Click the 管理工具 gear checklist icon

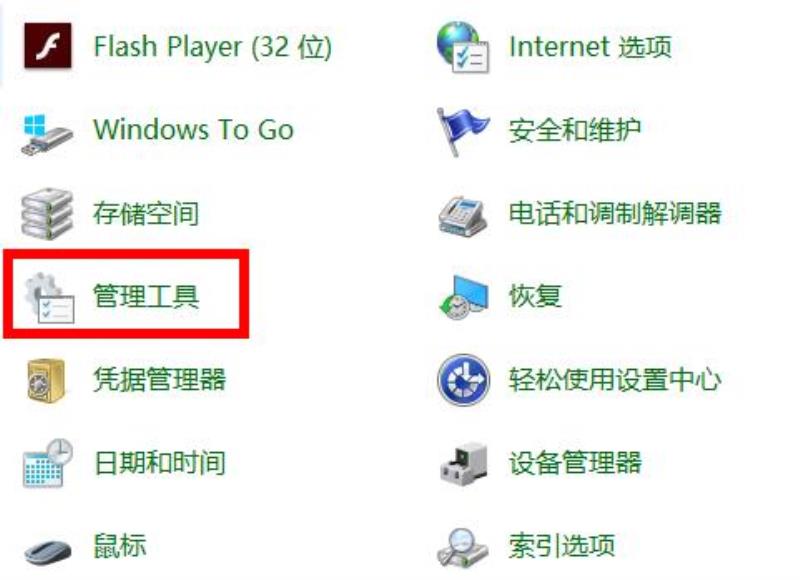[49, 297]
